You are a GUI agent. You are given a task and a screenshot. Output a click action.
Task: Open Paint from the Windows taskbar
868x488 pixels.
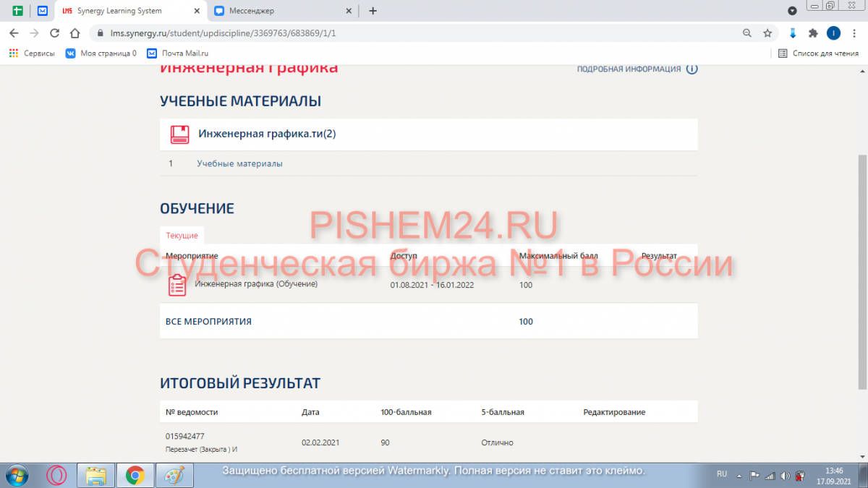tap(171, 475)
